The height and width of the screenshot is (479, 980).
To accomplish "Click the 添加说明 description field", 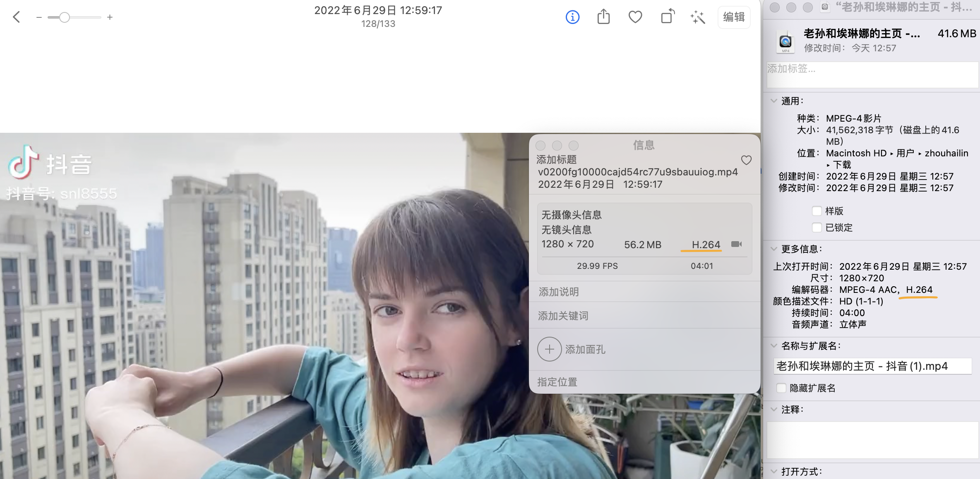I will pos(644,292).
